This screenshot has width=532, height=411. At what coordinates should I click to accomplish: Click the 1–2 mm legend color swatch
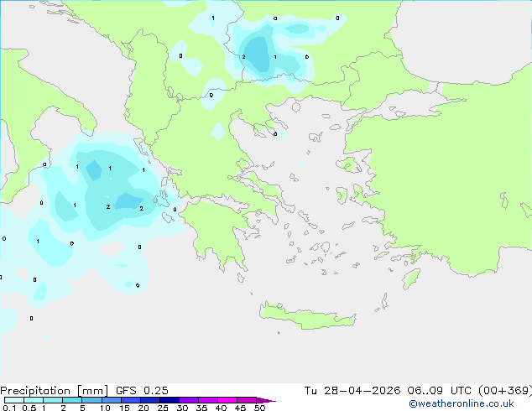point(53,400)
